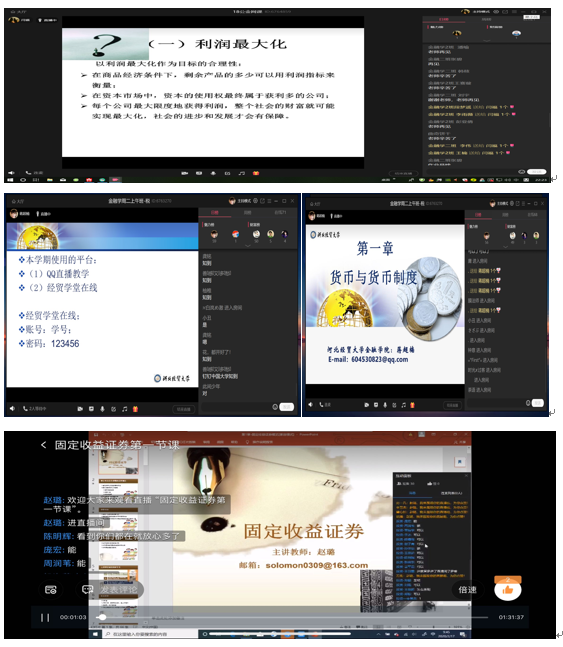
Task: Click white send button in the 货币与货币制度 chat
Action: [537, 403]
